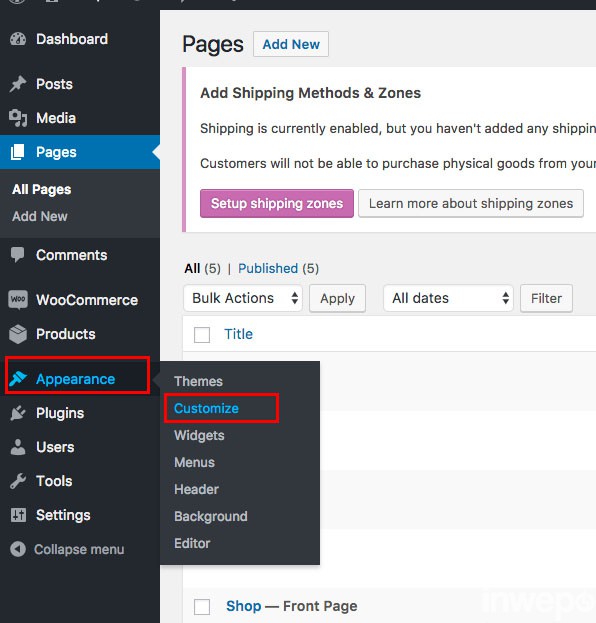Click the Products box icon
Screen dimensions: 596x623
click(x=18, y=334)
